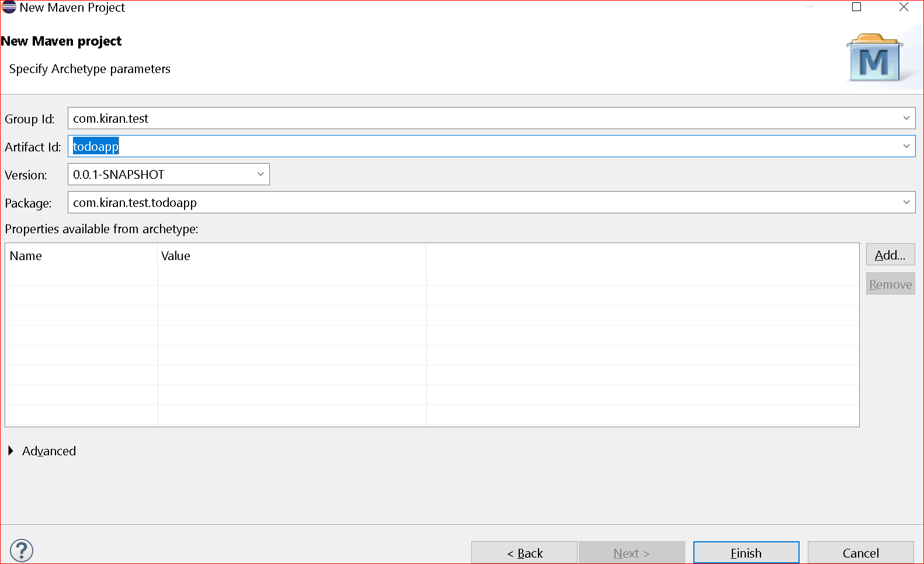The image size is (924, 564).
Task: Click the Add... property button
Action: (x=890, y=255)
